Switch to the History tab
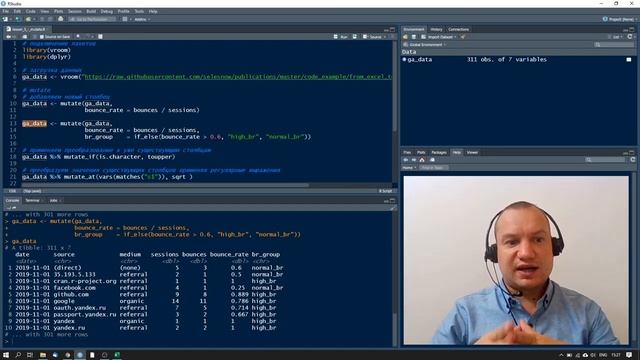This screenshot has width=640, height=360. [x=436, y=29]
